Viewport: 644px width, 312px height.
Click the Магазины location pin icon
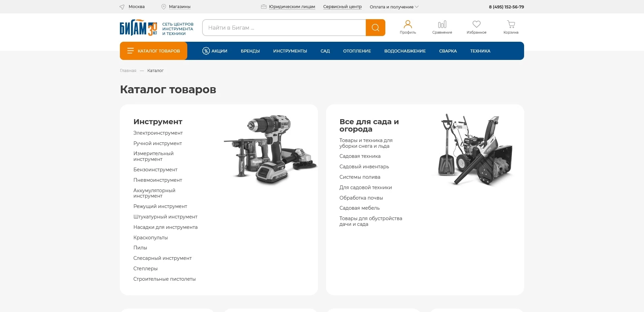(164, 7)
